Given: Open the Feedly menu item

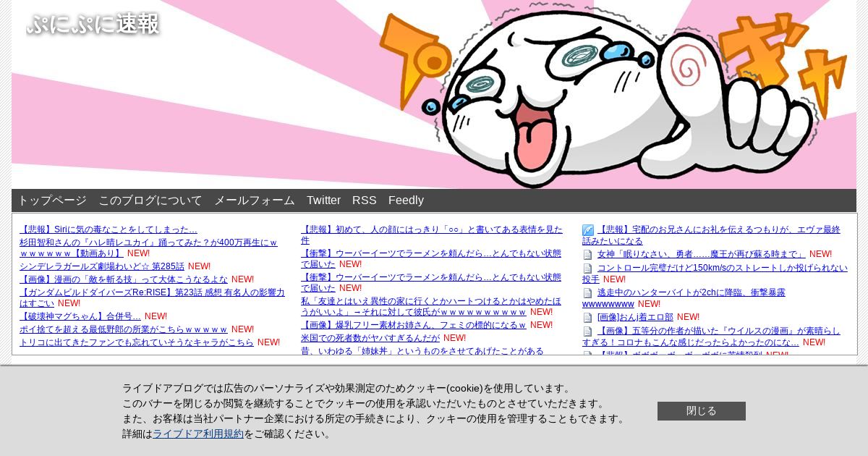Looking at the screenshot, I should click(x=406, y=200).
